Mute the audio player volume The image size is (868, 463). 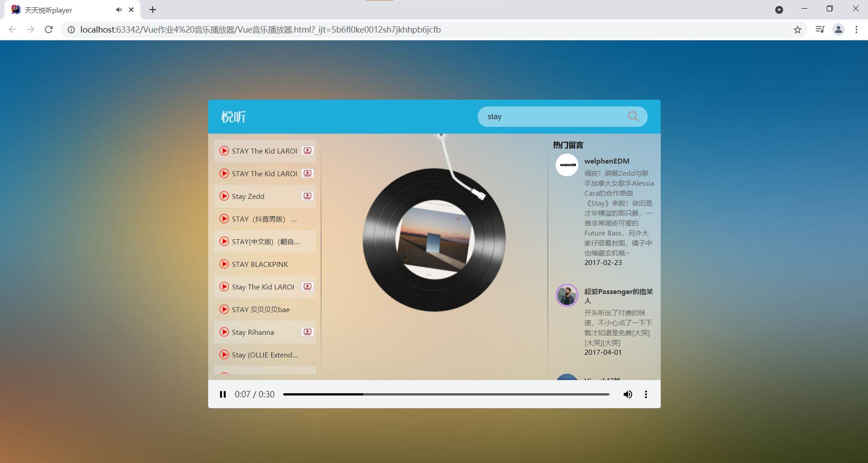pyautogui.click(x=628, y=394)
